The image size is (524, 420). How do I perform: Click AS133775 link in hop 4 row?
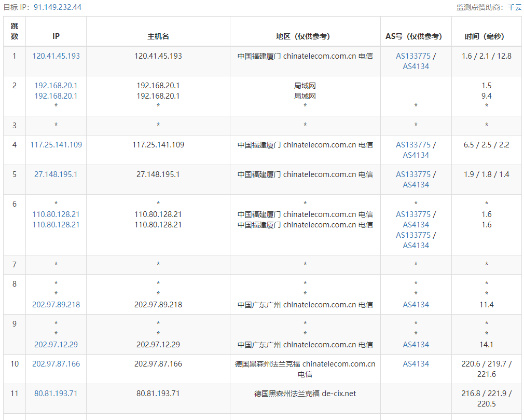(x=413, y=145)
